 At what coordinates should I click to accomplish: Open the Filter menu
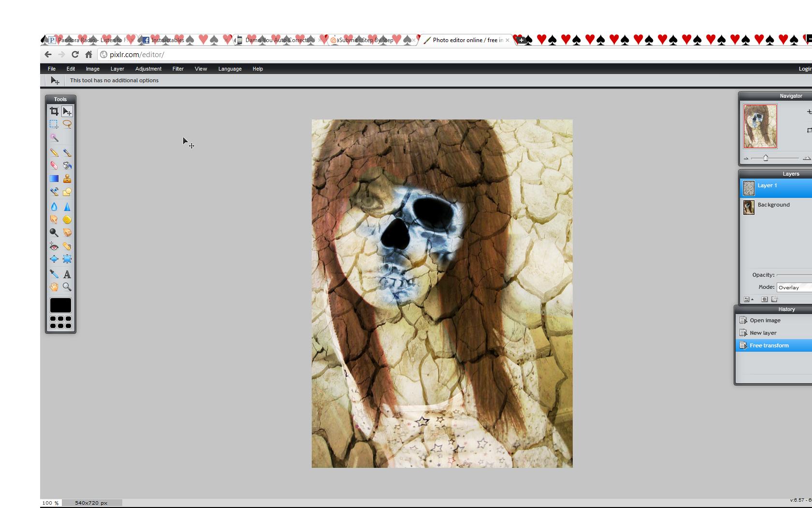click(178, 69)
